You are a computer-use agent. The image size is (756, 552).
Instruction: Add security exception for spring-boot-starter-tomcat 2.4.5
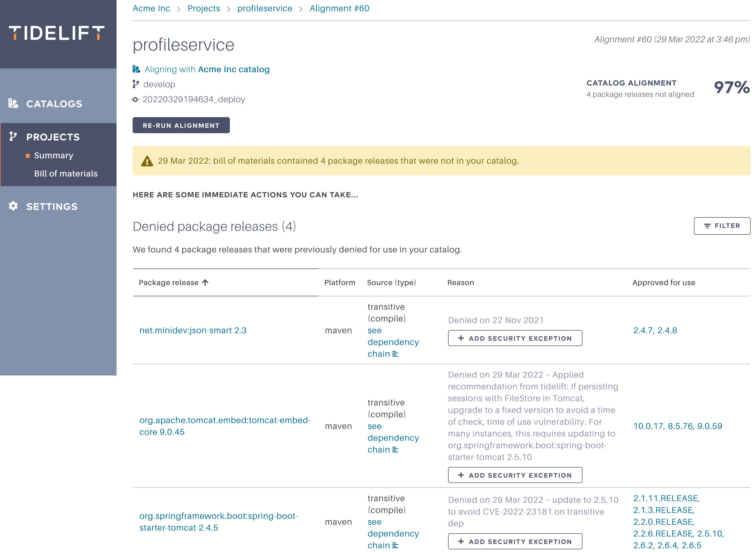pyautogui.click(x=515, y=541)
